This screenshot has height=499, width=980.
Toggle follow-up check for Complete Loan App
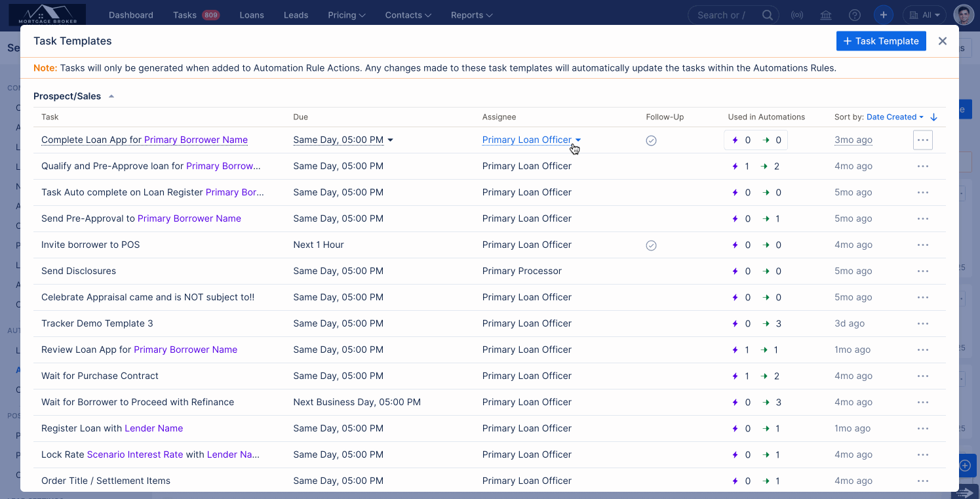651,140
